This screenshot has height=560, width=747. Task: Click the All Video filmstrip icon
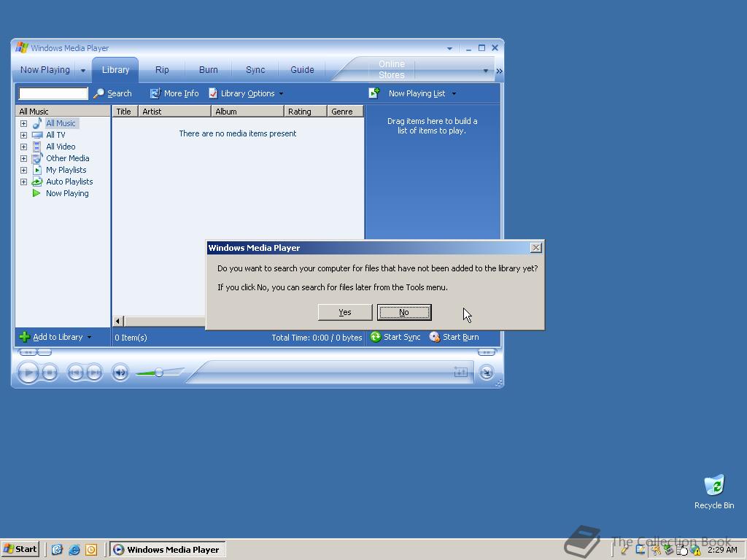click(x=36, y=147)
